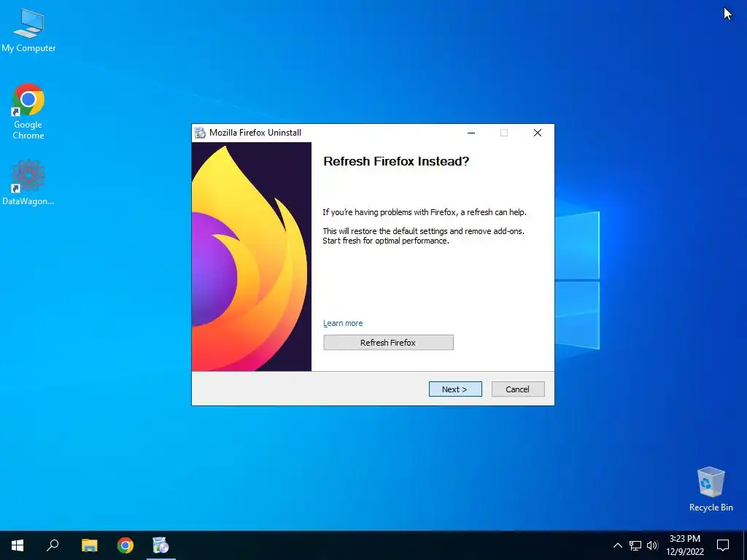
Task: Open the notification center icon
Action: pyautogui.click(x=723, y=545)
